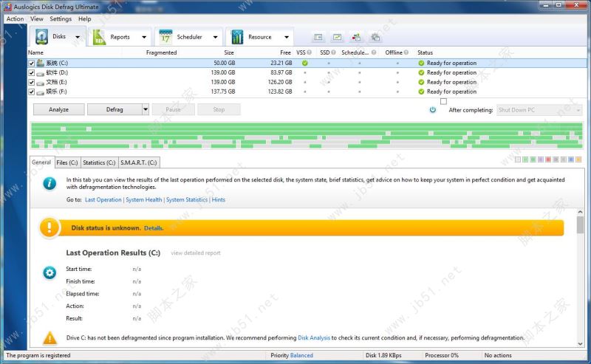Expand the Scheduler dropdown arrow
This screenshot has width=591, height=364.
[x=215, y=37]
